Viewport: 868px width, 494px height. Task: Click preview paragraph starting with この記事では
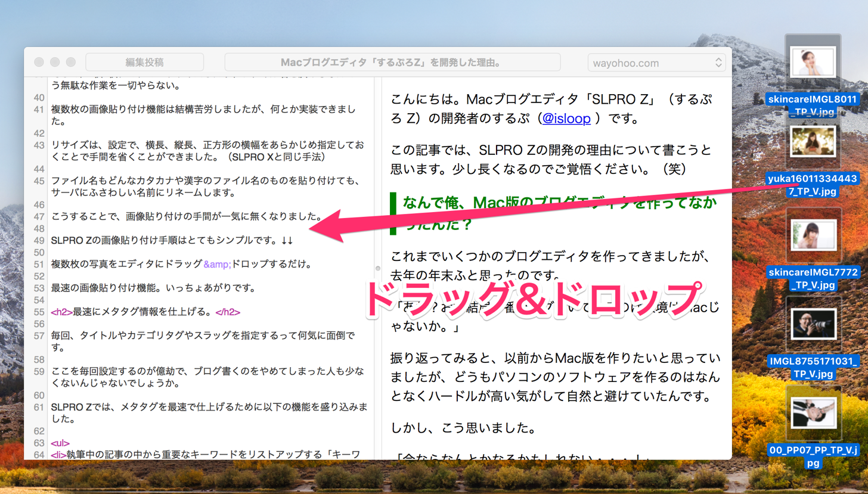point(551,159)
